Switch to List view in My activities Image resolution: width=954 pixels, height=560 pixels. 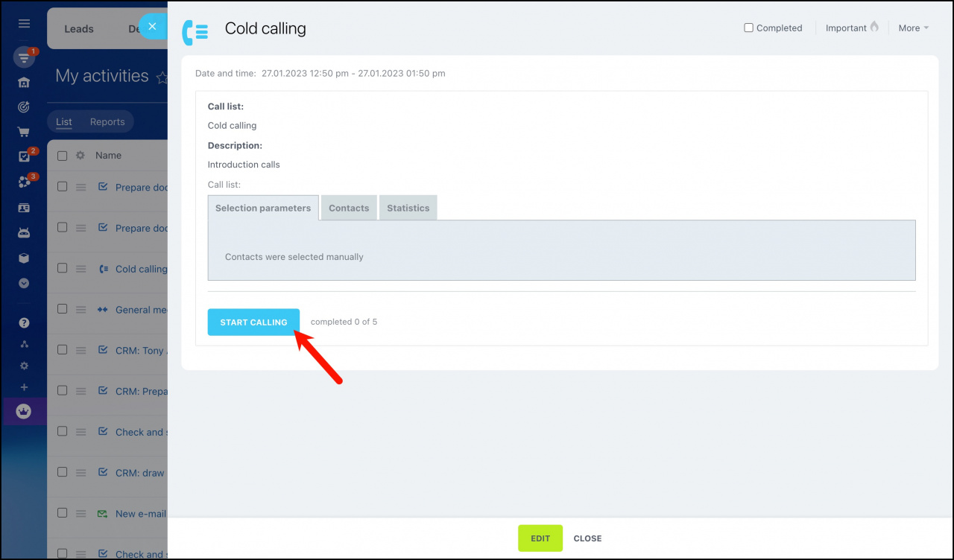click(x=64, y=121)
